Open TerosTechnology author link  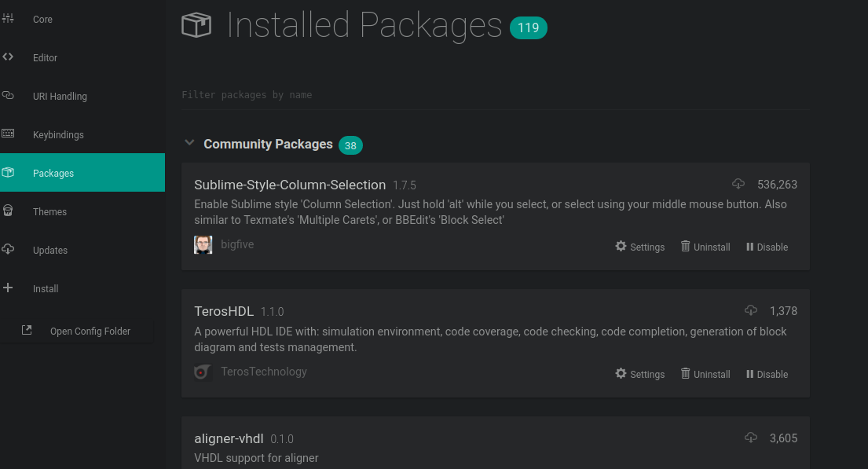coord(263,372)
